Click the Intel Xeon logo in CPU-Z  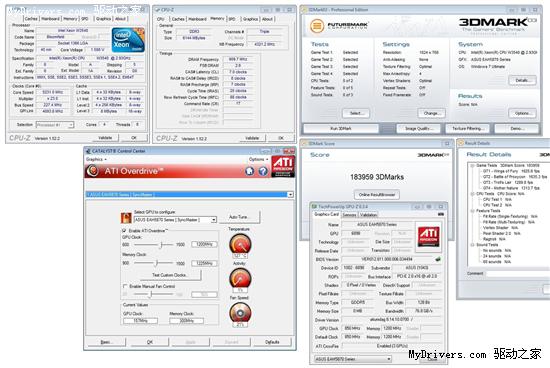(x=128, y=40)
